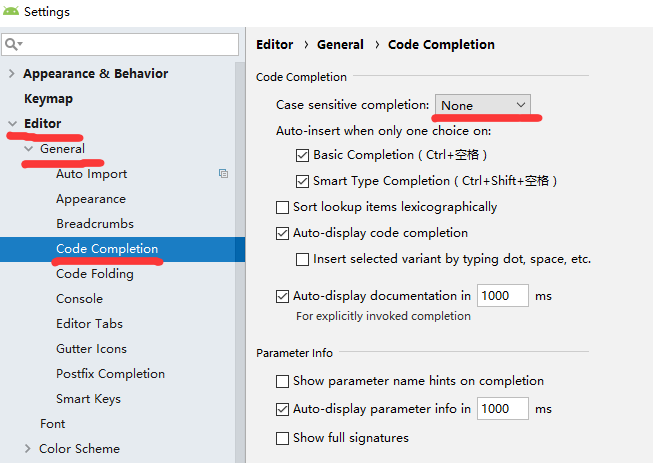Collapse the Editor tree node
Screen dimensions: 653x463
[12, 124]
